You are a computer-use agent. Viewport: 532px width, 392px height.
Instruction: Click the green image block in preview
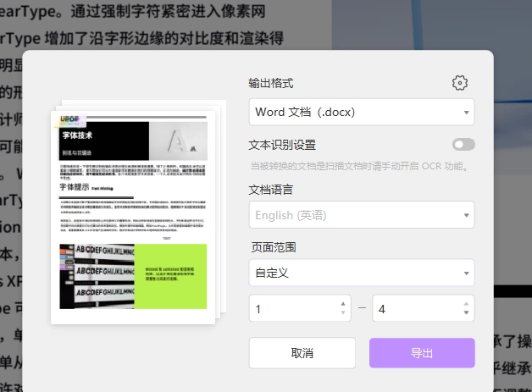coord(170,276)
